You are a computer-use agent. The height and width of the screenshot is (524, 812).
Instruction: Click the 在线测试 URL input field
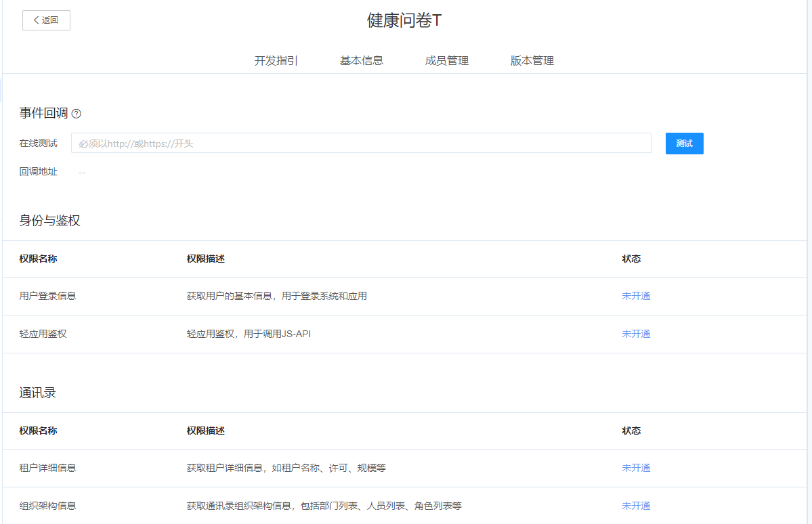(x=362, y=143)
